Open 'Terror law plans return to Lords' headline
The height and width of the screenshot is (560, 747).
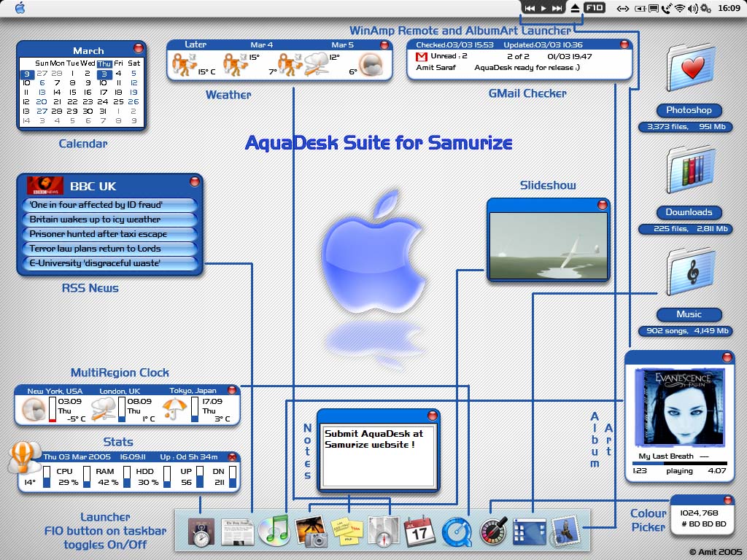(109, 249)
